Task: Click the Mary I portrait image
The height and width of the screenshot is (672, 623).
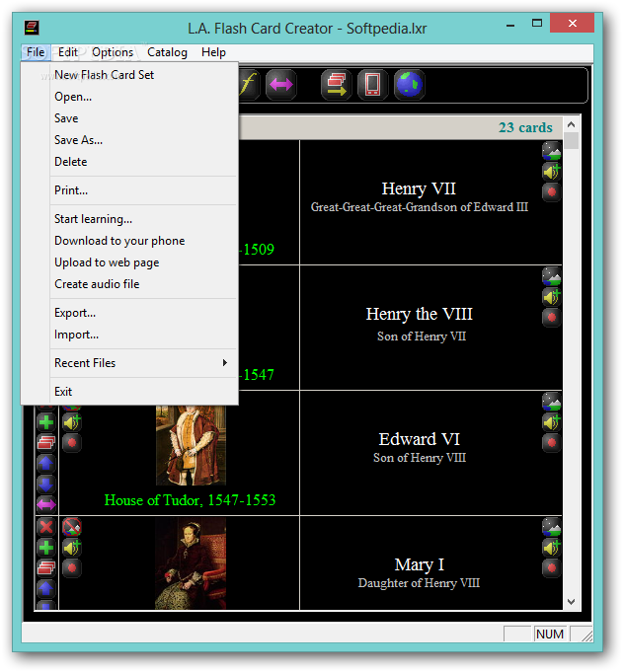Action: [191, 563]
